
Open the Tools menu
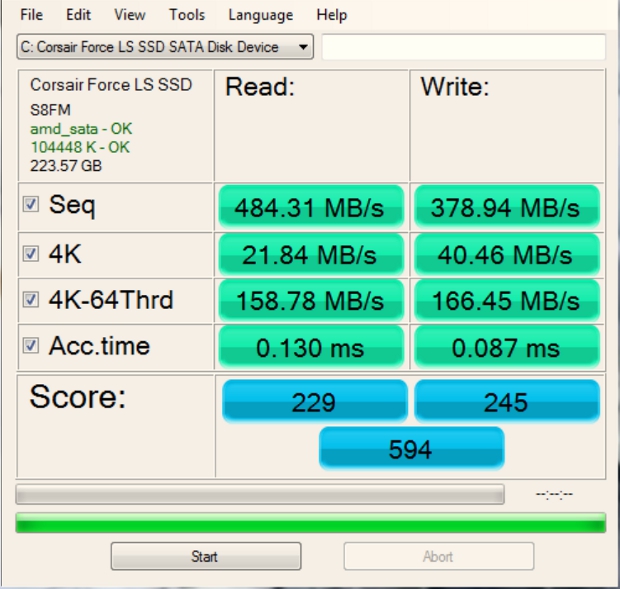click(187, 15)
